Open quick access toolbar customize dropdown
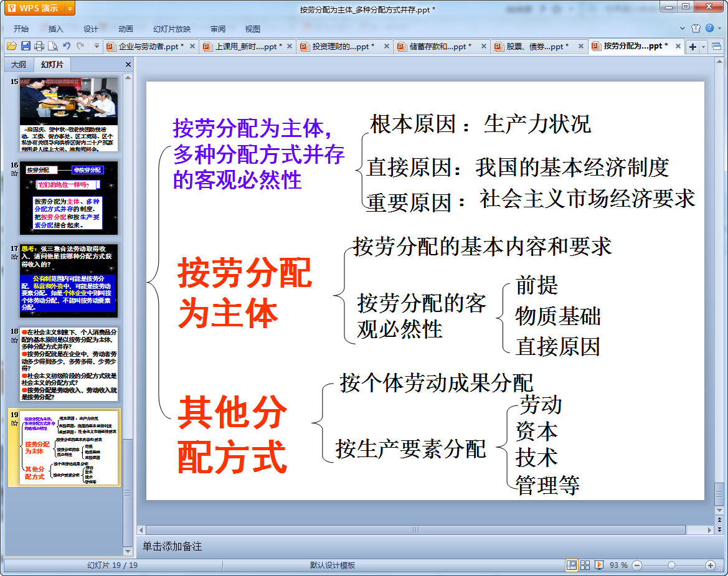The width and height of the screenshot is (728, 576). pos(97,46)
